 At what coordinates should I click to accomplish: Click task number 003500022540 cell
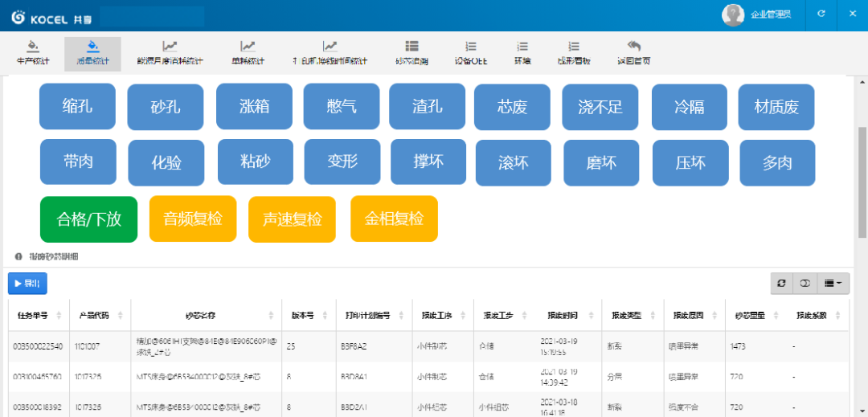[x=38, y=346]
